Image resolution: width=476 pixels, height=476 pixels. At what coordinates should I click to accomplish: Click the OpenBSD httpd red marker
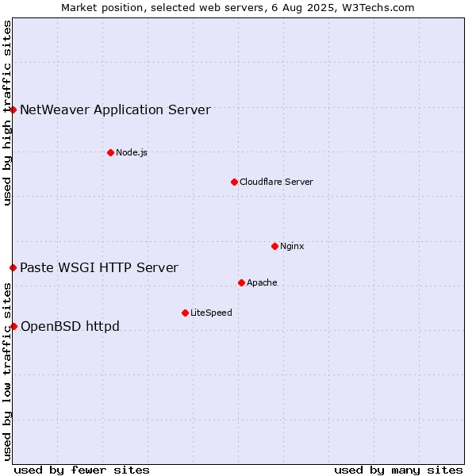pos(14,327)
